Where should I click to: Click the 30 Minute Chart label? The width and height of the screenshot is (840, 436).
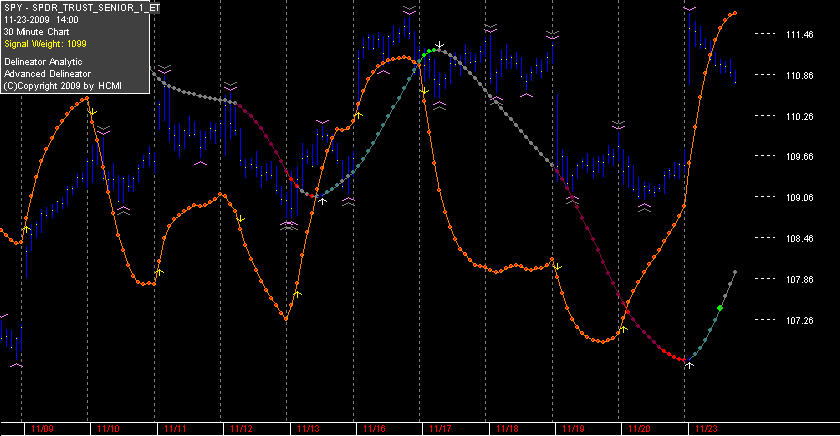pyautogui.click(x=36, y=32)
